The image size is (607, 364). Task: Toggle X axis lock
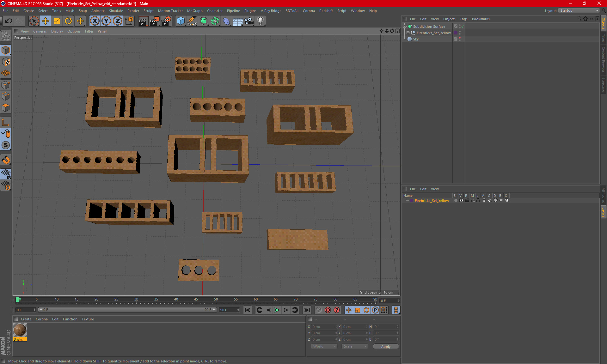[x=95, y=21]
